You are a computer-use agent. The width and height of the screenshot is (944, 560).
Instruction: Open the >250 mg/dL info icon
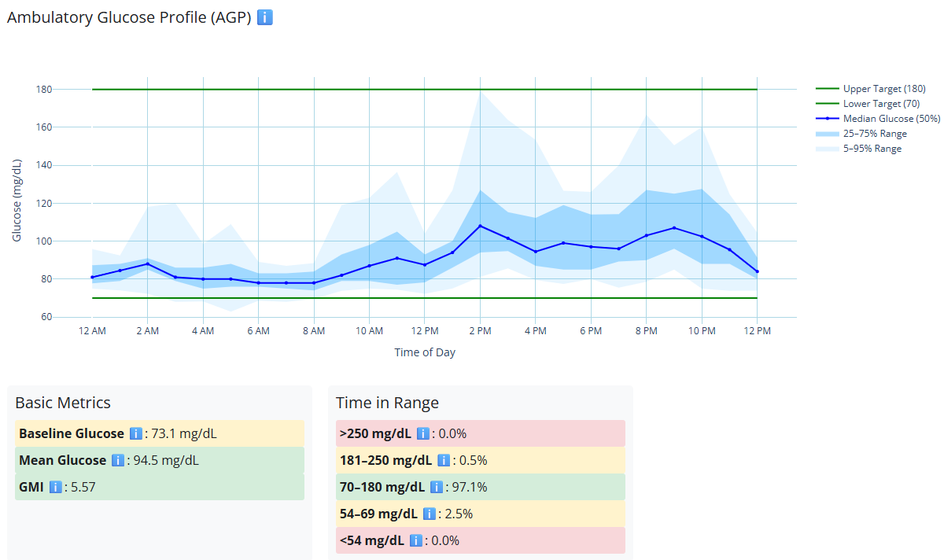(x=422, y=433)
